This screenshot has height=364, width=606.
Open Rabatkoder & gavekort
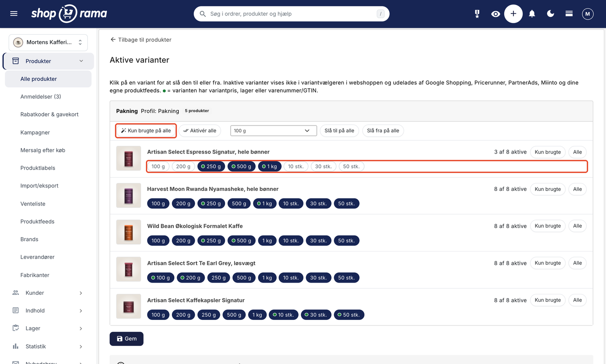pos(49,114)
